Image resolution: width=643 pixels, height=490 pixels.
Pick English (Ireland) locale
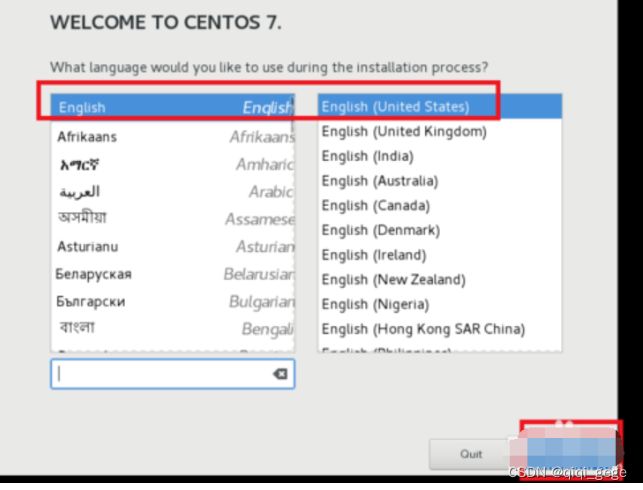[440, 255]
